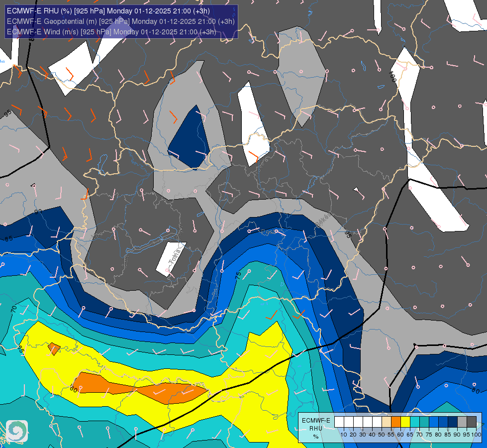
Task: Click the '20' tick label in the legend
Action: coord(353,435)
